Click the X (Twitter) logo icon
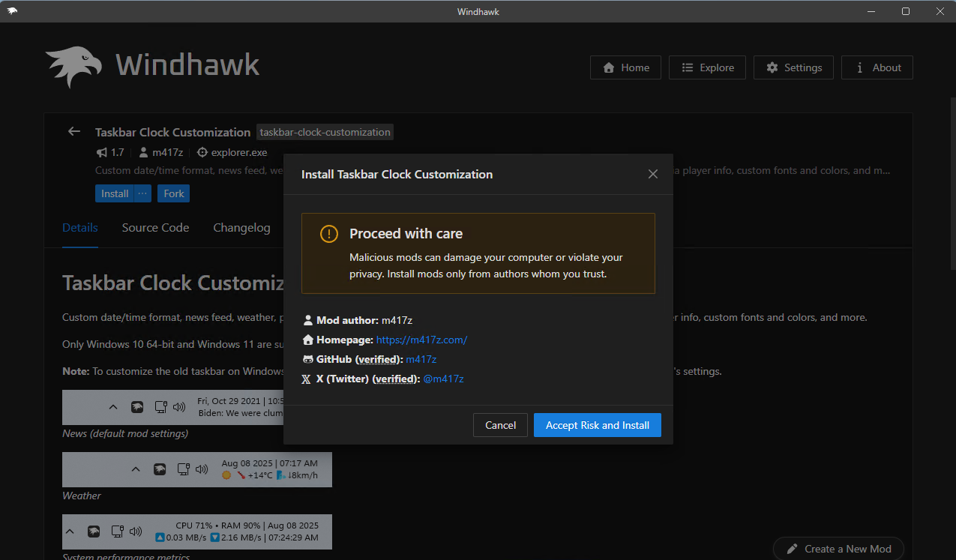Image resolution: width=956 pixels, height=560 pixels. 306,379
